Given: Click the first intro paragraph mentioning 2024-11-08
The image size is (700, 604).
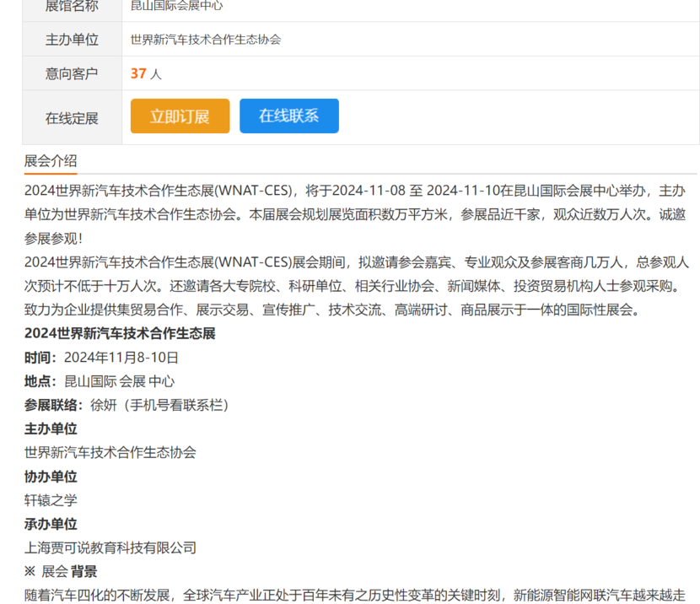Looking at the screenshot, I should (354, 214).
